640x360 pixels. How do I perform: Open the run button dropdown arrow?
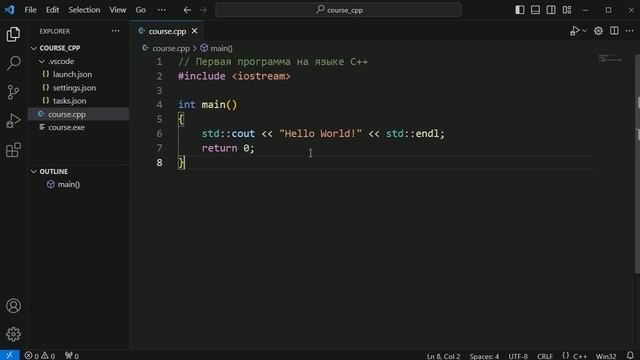584,31
